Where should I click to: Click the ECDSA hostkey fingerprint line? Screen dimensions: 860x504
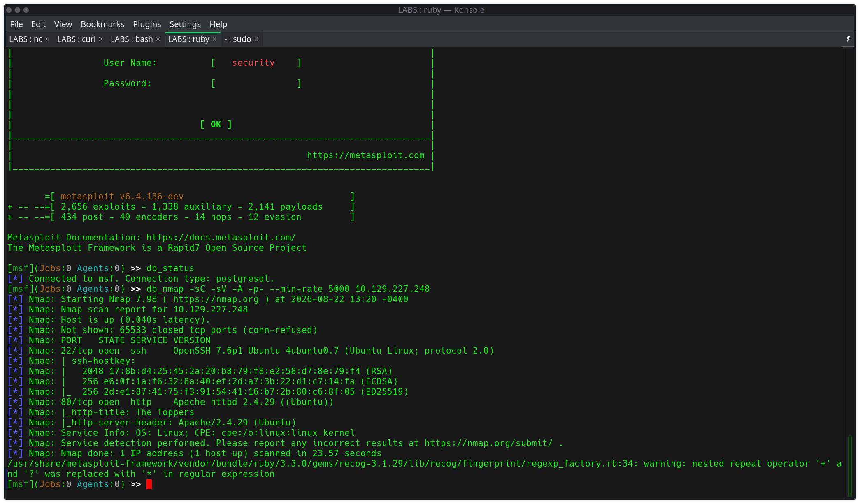click(202, 381)
